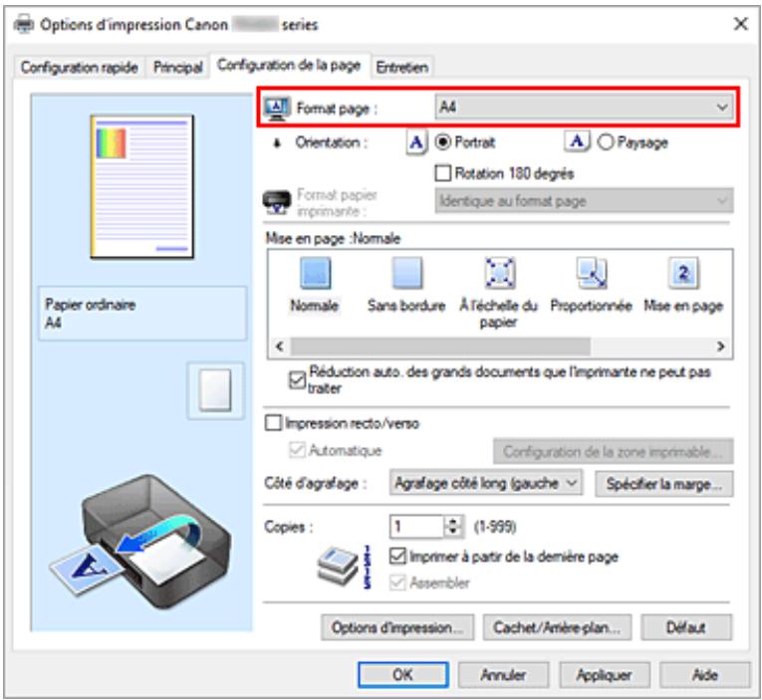Click the Annuler button

coord(503,675)
